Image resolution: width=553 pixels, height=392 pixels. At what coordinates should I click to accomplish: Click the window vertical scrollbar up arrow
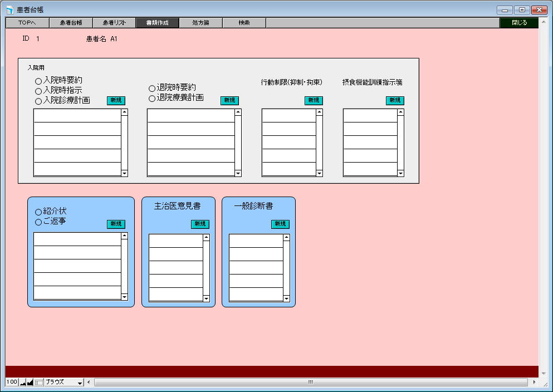click(x=544, y=22)
